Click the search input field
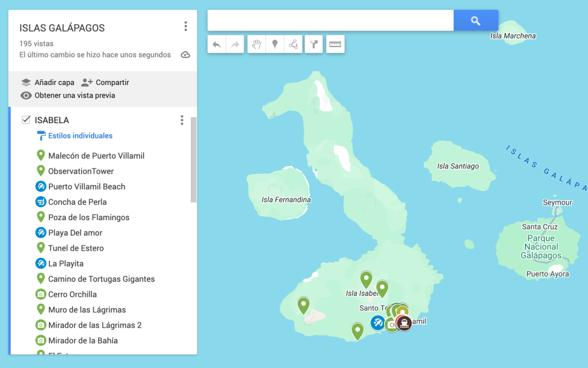 click(x=330, y=20)
